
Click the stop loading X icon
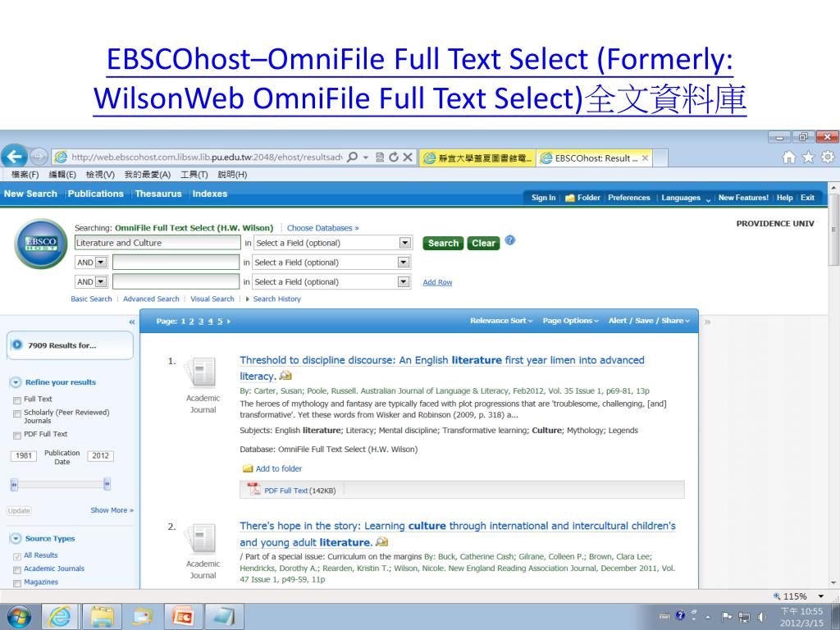[408, 157]
